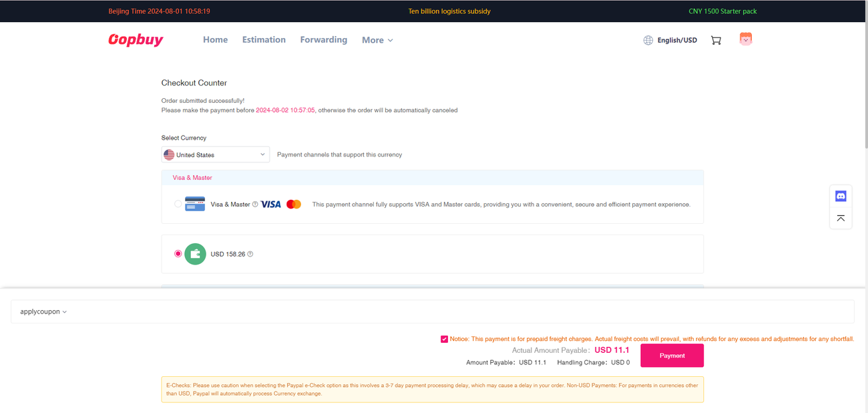868x413 pixels.
Task: Click the payment deadline 2024-08-02 10:57:05
Action: tap(285, 110)
